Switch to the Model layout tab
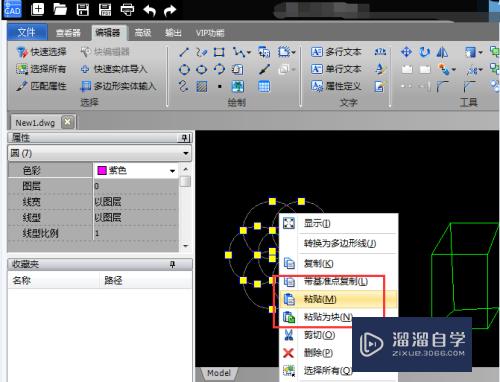Image resolution: width=500 pixels, height=382 pixels. (219, 373)
